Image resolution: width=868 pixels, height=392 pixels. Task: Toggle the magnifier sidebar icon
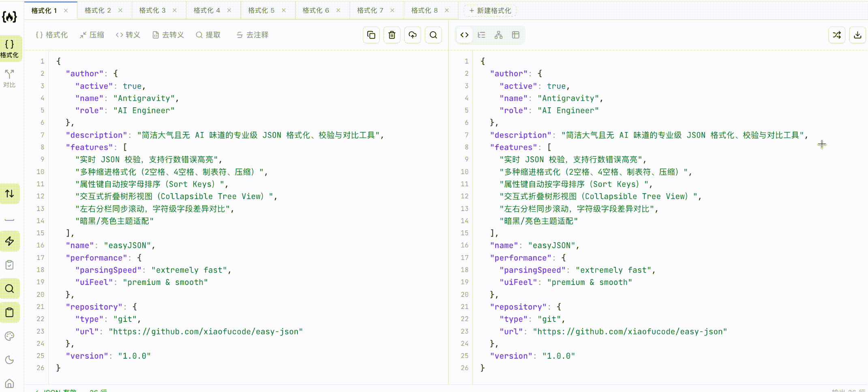(x=9, y=289)
